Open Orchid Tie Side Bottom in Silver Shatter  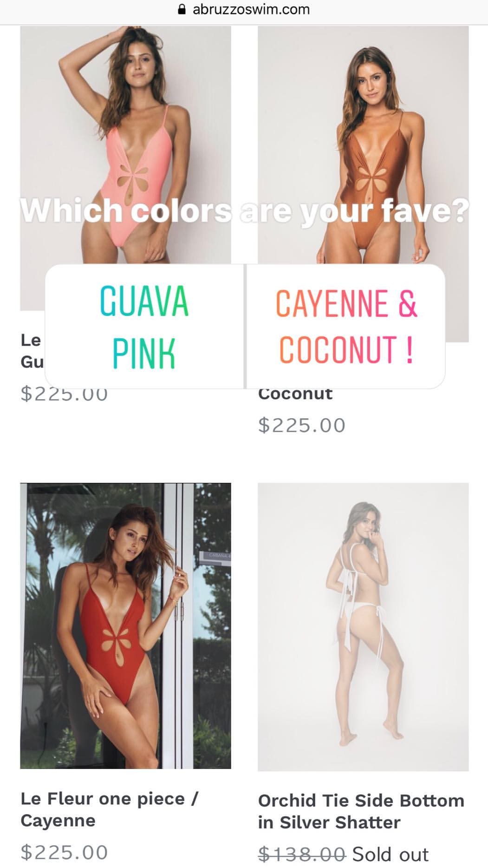pyautogui.click(x=361, y=811)
